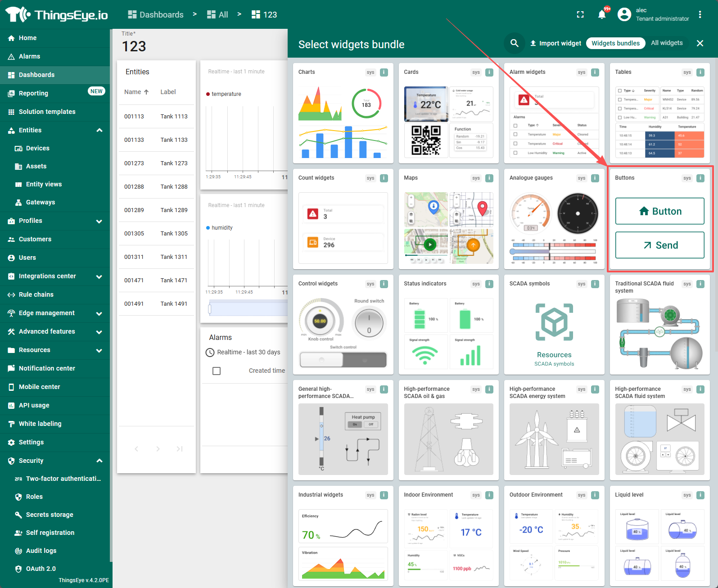718x588 pixels.
Task: Check the Alarms table select-all checkbox
Action: pyautogui.click(x=217, y=371)
